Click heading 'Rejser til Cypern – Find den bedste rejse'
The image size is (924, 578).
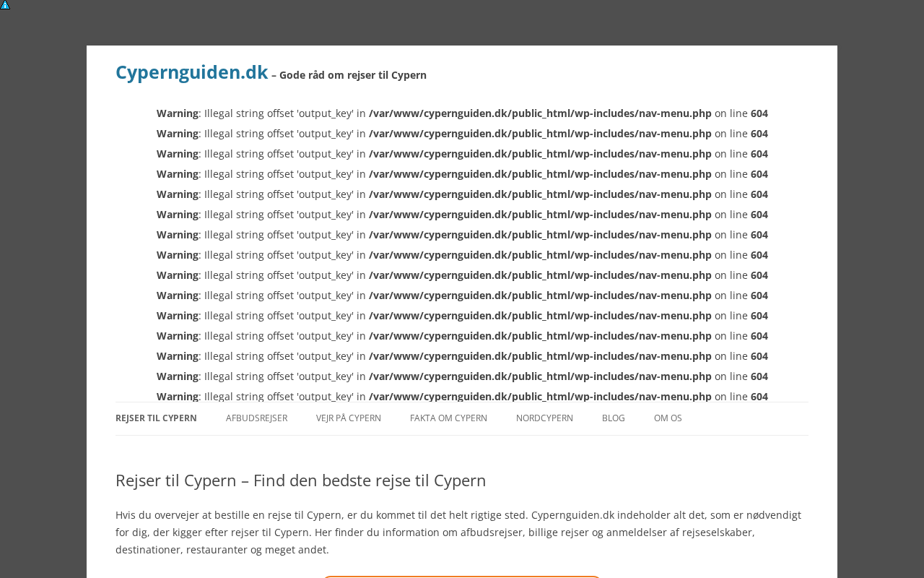pyautogui.click(x=301, y=480)
